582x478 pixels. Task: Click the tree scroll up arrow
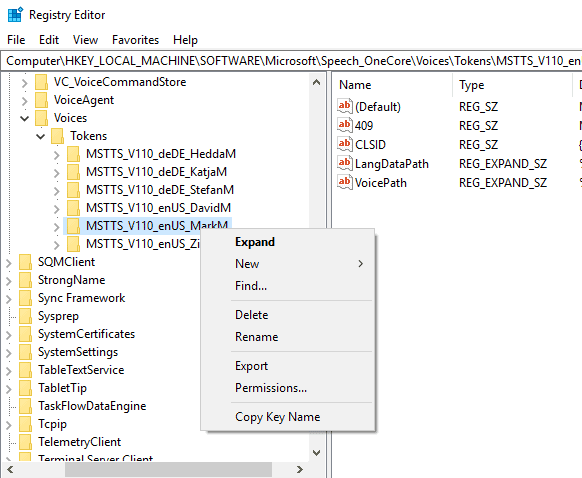pos(317,82)
